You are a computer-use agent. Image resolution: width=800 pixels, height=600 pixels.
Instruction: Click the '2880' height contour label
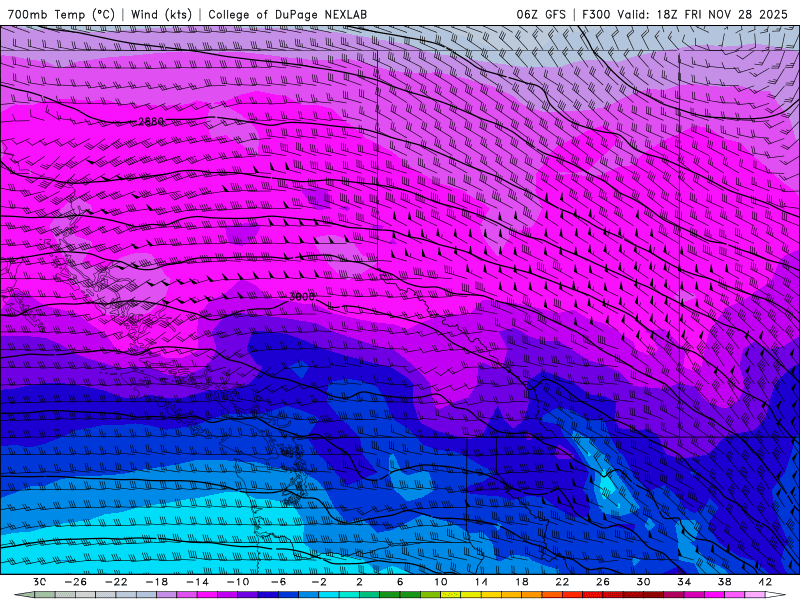click(151, 121)
